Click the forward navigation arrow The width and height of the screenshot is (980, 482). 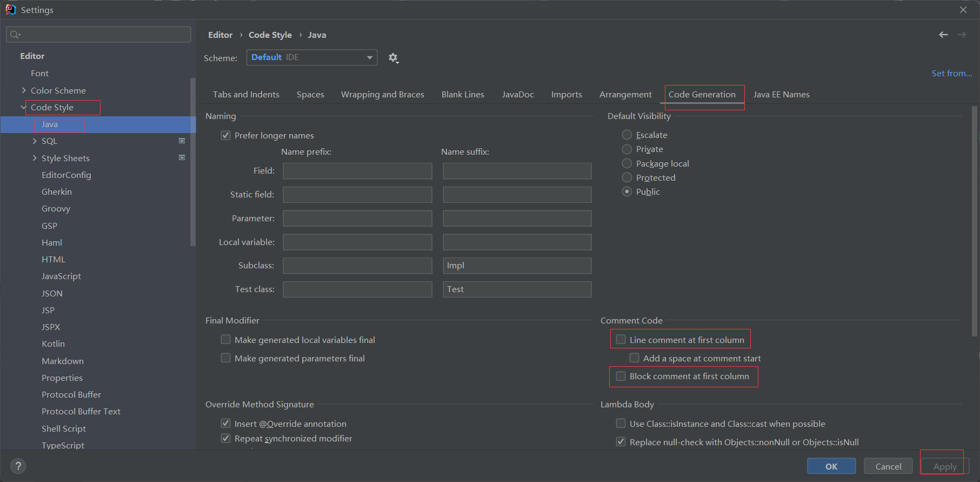tap(962, 35)
